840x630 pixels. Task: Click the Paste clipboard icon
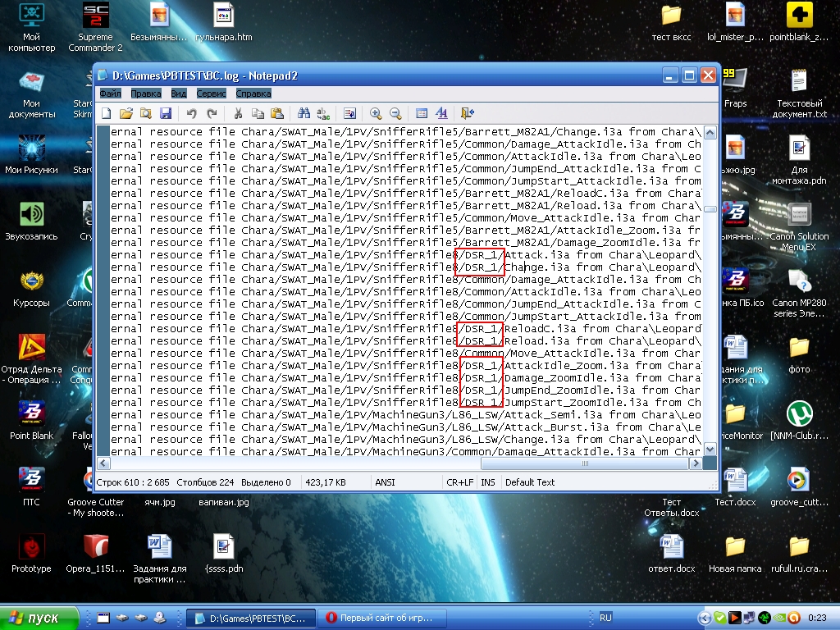(277, 113)
